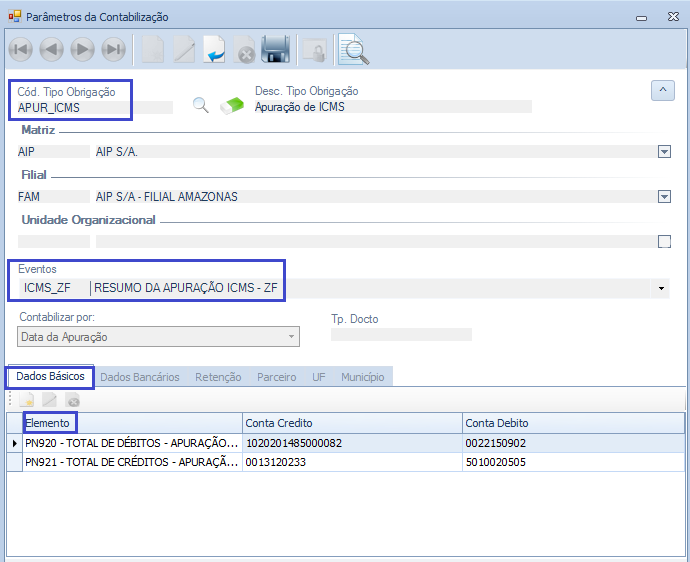Click the AIP S/A - FILIAL AMAZONAS field

click(x=376, y=197)
